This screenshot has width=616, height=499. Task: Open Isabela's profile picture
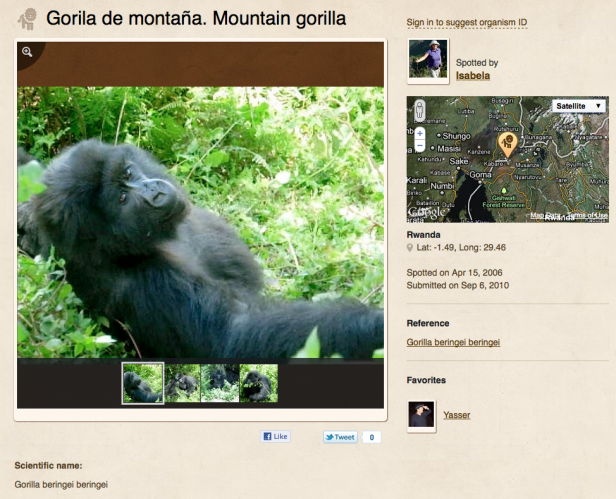point(427,60)
